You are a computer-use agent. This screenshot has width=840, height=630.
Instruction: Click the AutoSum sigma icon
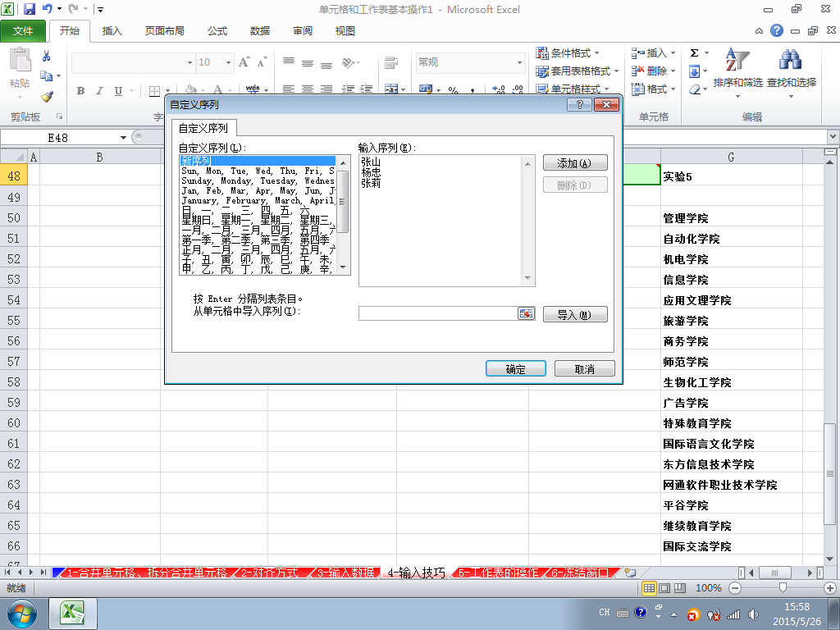(x=694, y=53)
